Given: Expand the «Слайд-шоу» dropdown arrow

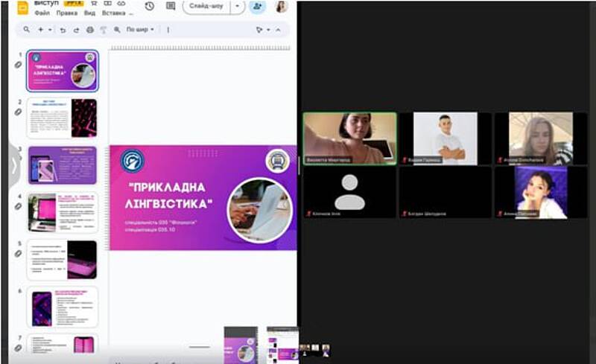Looking at the screenshot, I should 238,7.
